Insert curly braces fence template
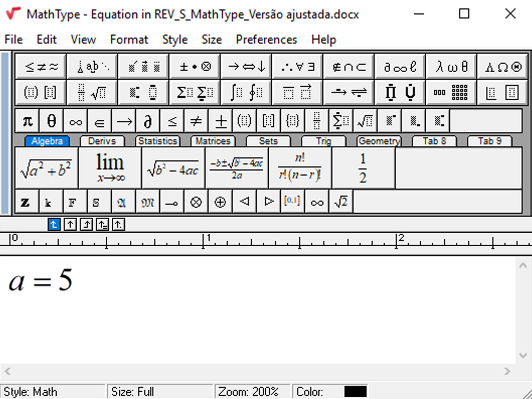The height and width of the screenshot is (399, 532). pos(293,121)
